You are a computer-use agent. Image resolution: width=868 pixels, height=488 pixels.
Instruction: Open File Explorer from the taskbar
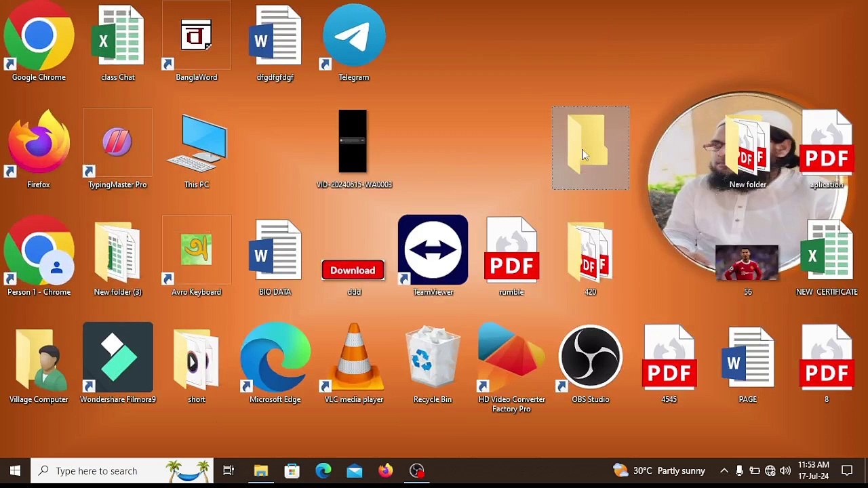[261, 471]
